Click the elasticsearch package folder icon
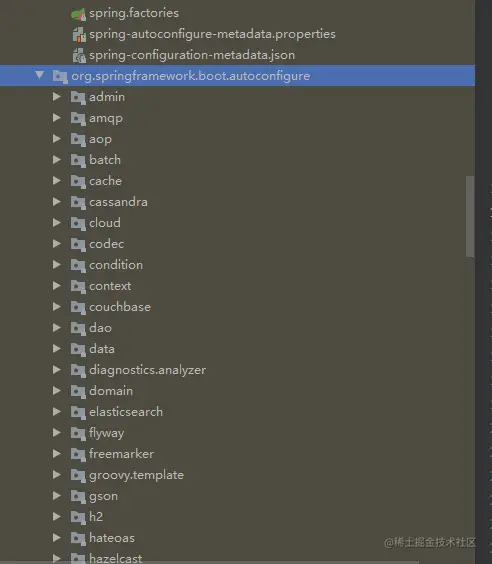The width and height of the screenshot is (492, 564). [x=78, y=412]
